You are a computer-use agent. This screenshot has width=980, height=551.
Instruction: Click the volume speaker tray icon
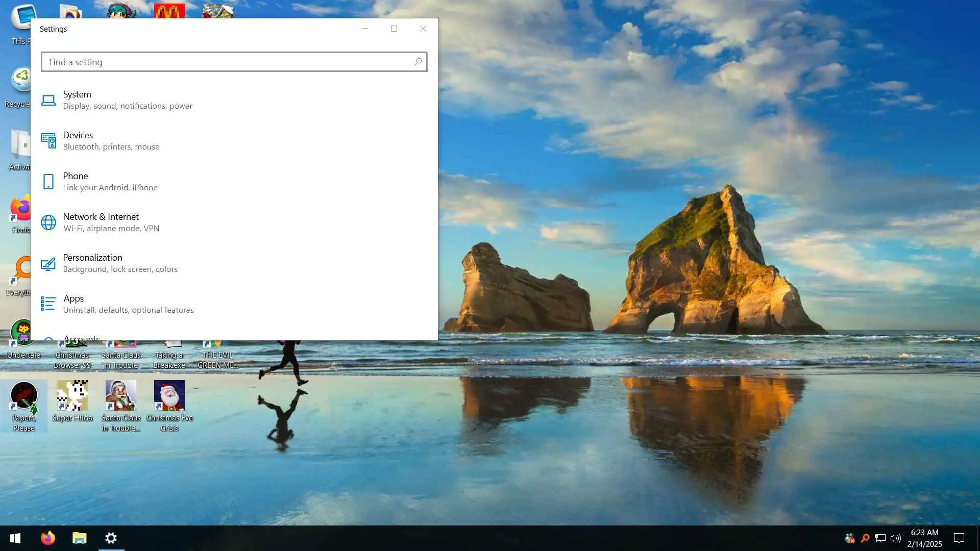(895, 538)
